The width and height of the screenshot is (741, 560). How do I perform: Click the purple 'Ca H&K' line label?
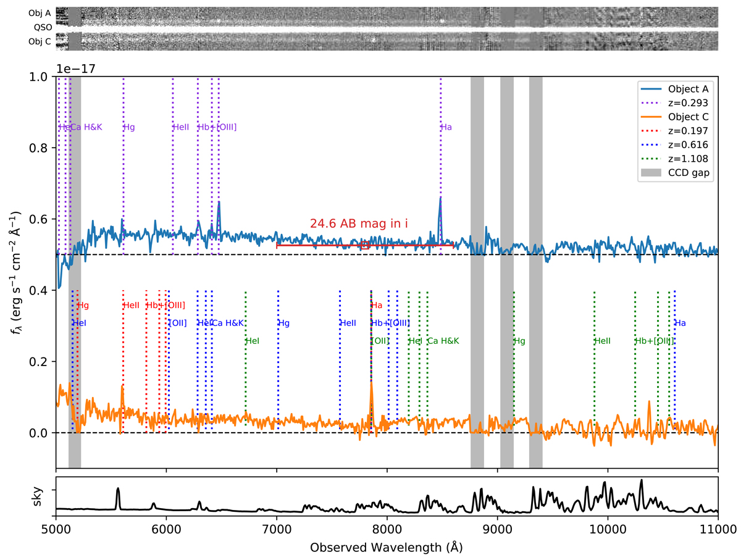coord(87,127)
